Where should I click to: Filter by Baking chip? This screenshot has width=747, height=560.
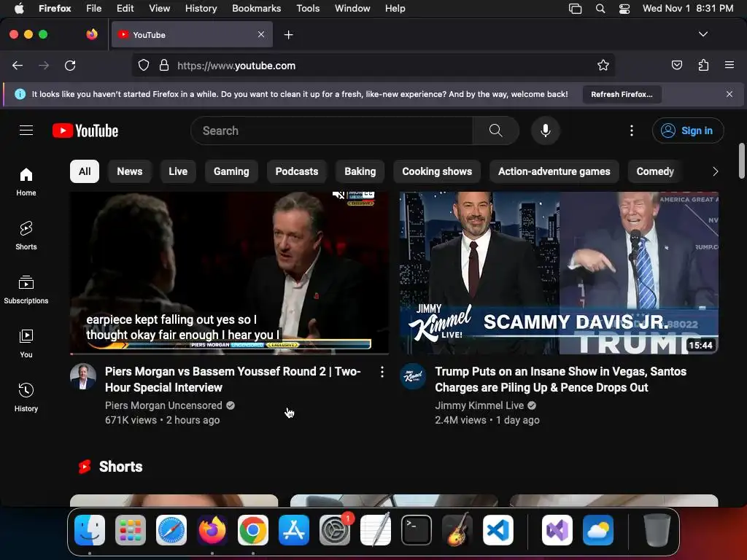pos(360,171)
